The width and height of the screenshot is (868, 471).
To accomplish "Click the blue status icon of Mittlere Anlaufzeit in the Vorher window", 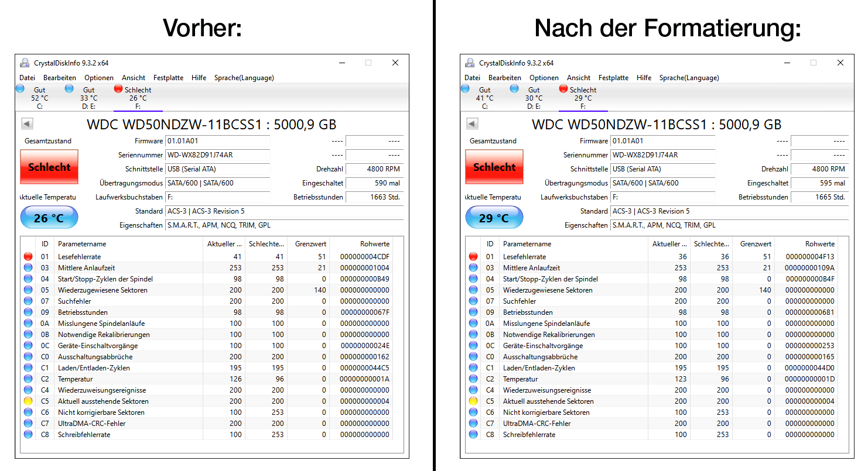I will (x=28, y=267).
